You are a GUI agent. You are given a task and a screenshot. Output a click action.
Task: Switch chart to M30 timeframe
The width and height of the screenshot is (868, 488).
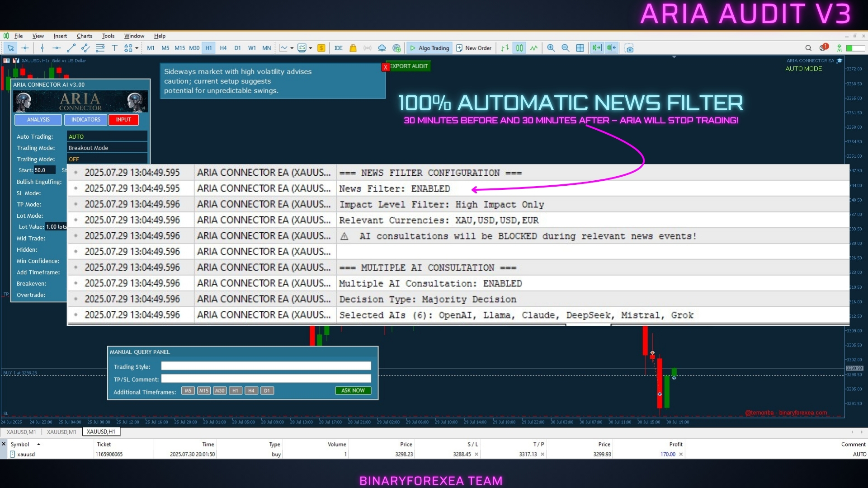(x=194, y=48)
